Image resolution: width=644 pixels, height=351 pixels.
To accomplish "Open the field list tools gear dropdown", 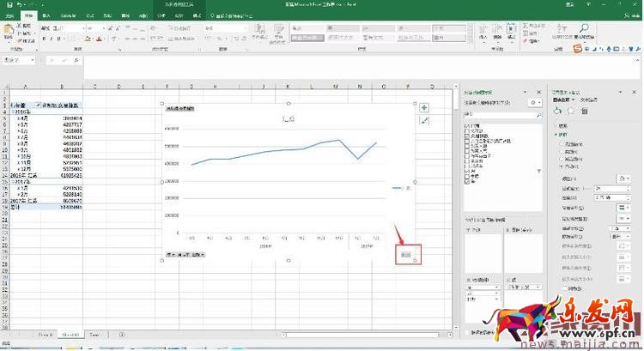I will (534, 102).
